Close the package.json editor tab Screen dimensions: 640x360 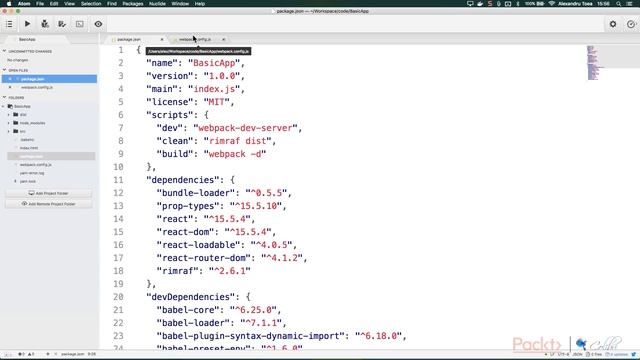(x=162, y=40)
